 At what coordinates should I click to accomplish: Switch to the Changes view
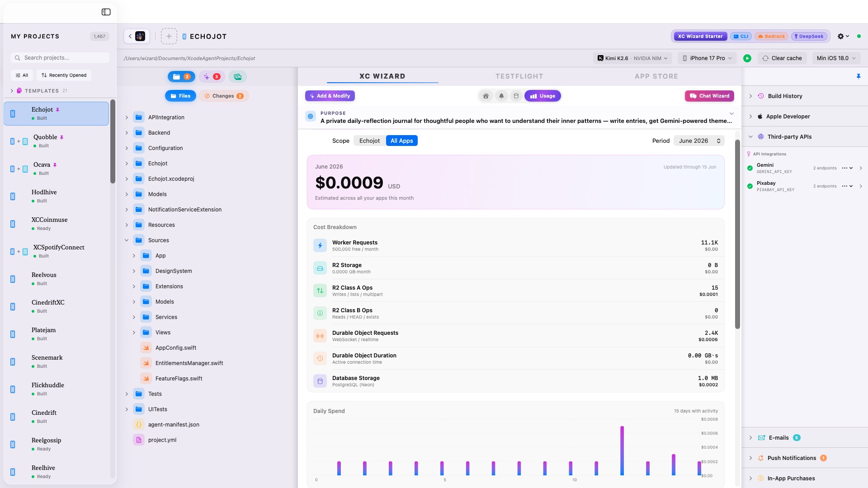(x=224, y=96)
